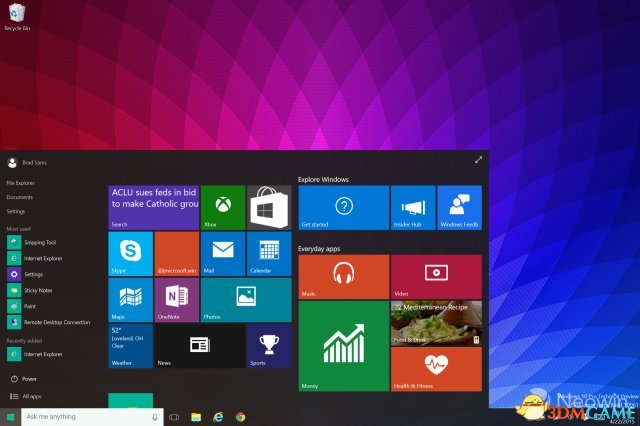Open Settings link below Documents
This screenshot has width=640, height=426.
pos(16,211)
